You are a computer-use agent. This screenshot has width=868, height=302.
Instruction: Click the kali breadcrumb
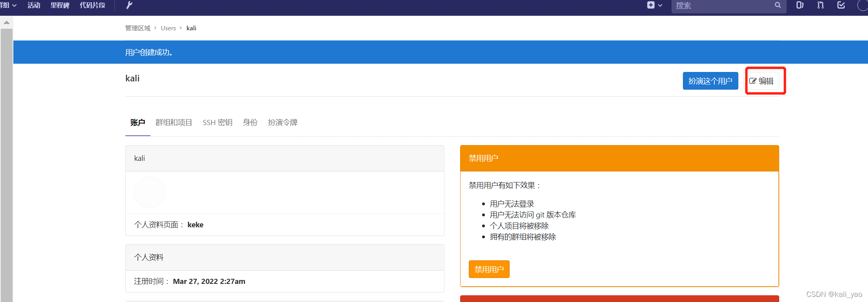point(191,28)
